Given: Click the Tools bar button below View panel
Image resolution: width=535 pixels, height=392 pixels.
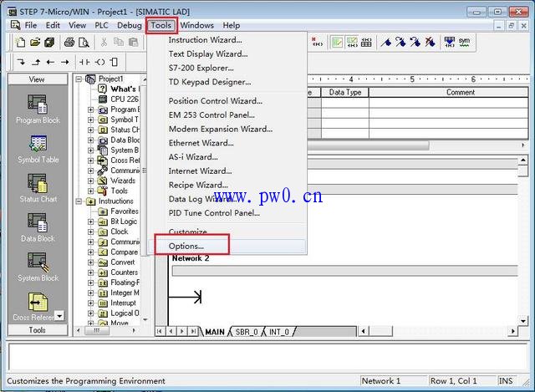Looking at the screenshot, I should click(x=38, y=330).
